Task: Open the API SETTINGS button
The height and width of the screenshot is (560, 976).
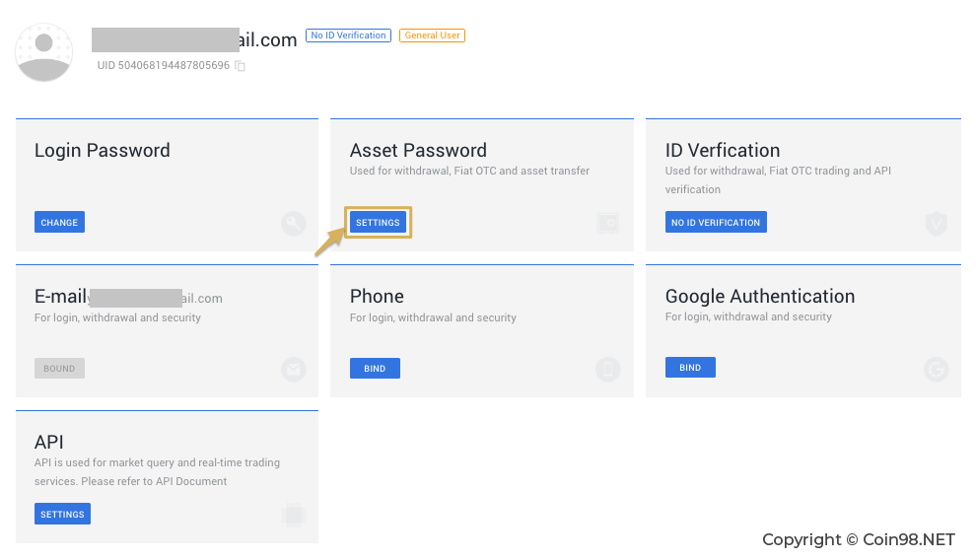Action: point(62,514)
